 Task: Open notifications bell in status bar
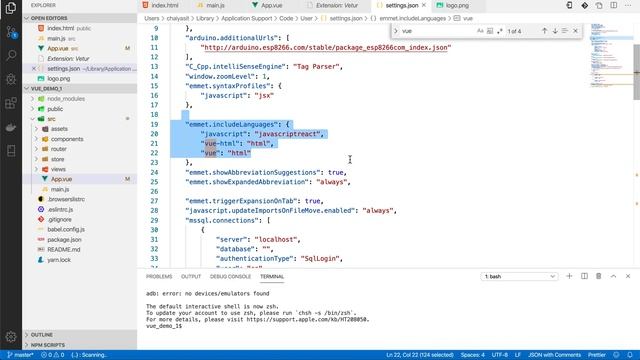[630, 355]
